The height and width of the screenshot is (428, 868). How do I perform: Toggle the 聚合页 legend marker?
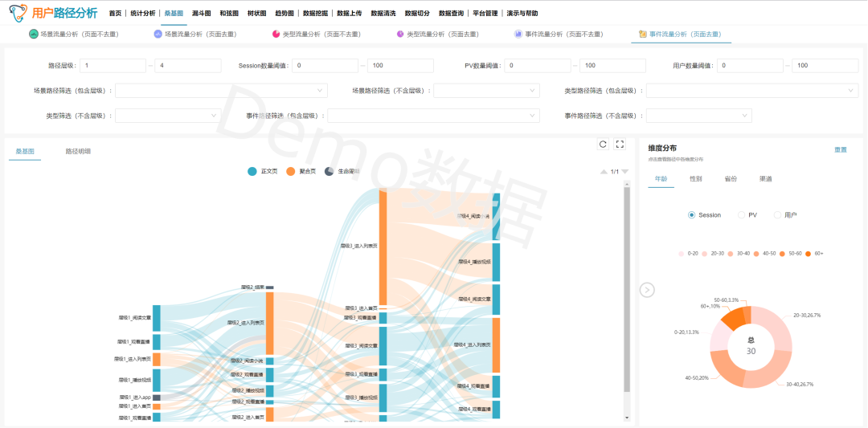click(291, 172)
